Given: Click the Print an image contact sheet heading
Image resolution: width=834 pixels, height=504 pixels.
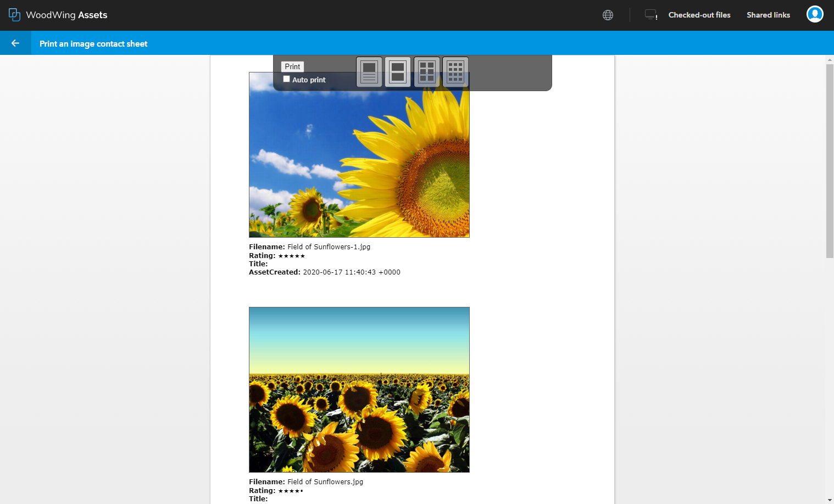Looking at the screenshot, I should (x=93, y=44).
